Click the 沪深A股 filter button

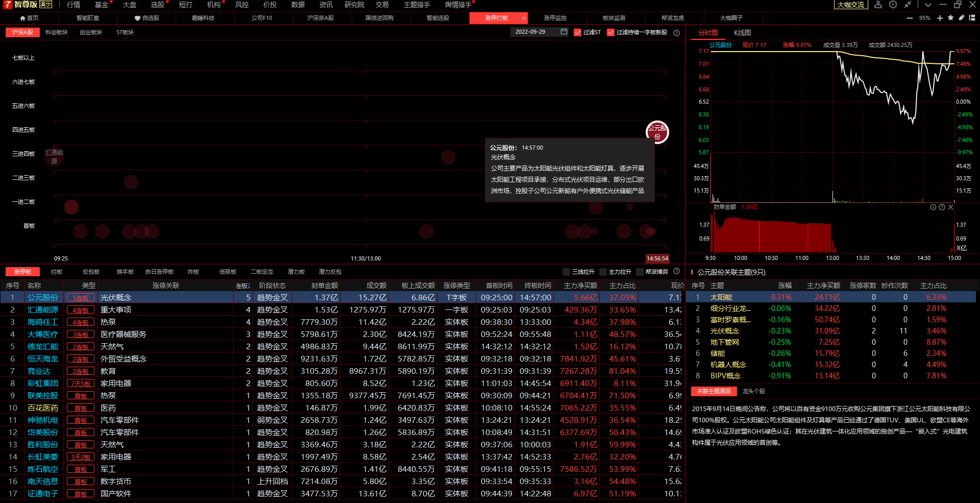22,32
